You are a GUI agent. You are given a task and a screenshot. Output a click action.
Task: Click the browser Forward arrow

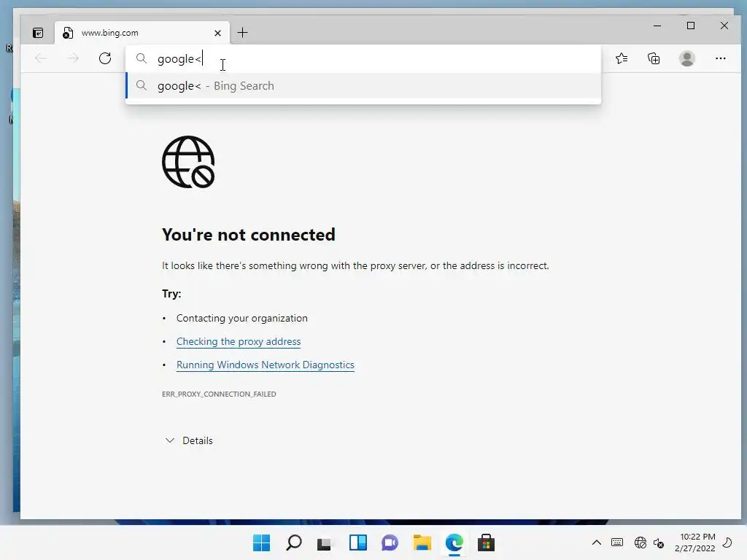[73, 58]
